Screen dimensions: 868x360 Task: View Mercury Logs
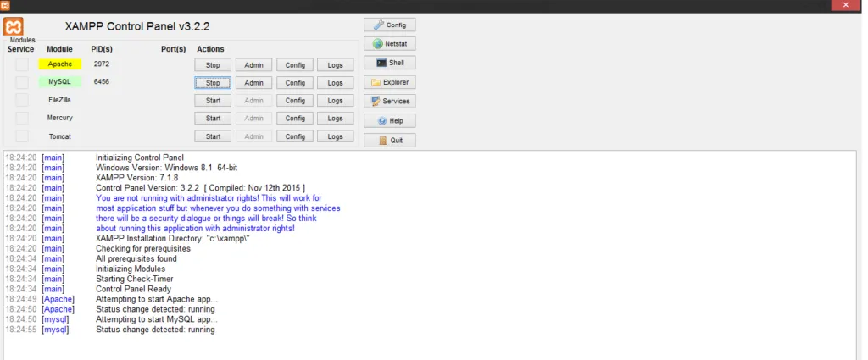[x=336, y=119]
